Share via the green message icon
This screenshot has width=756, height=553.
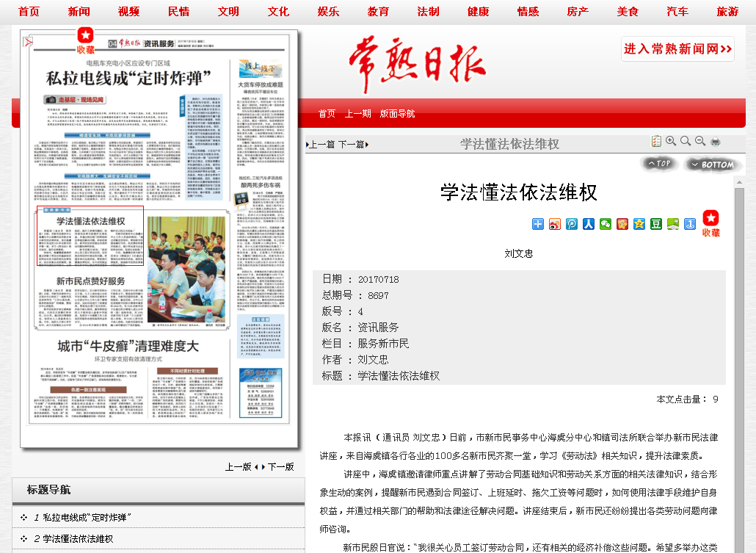(x=672, y=224)
